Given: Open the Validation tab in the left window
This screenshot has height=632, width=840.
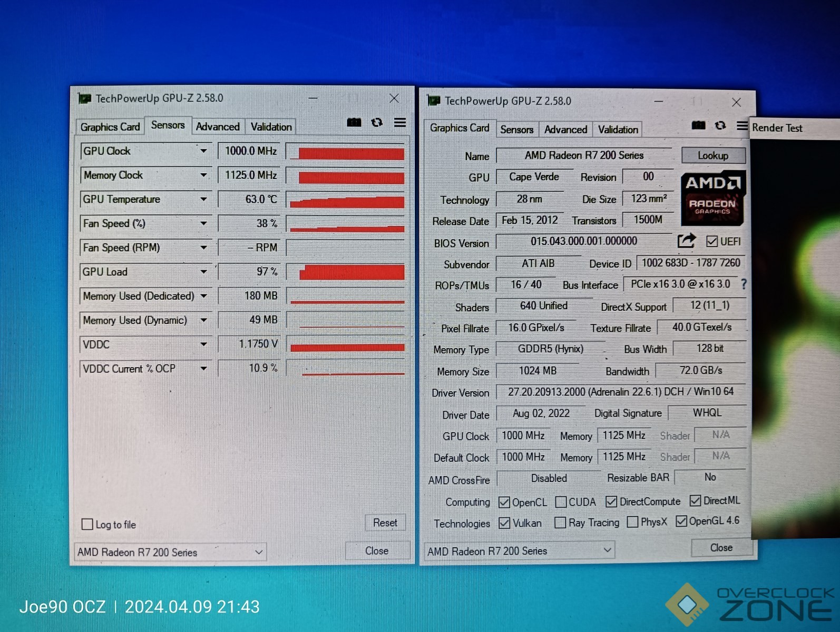Looking at the screenshot, I should pyautogui.click(x=271, y=127).
